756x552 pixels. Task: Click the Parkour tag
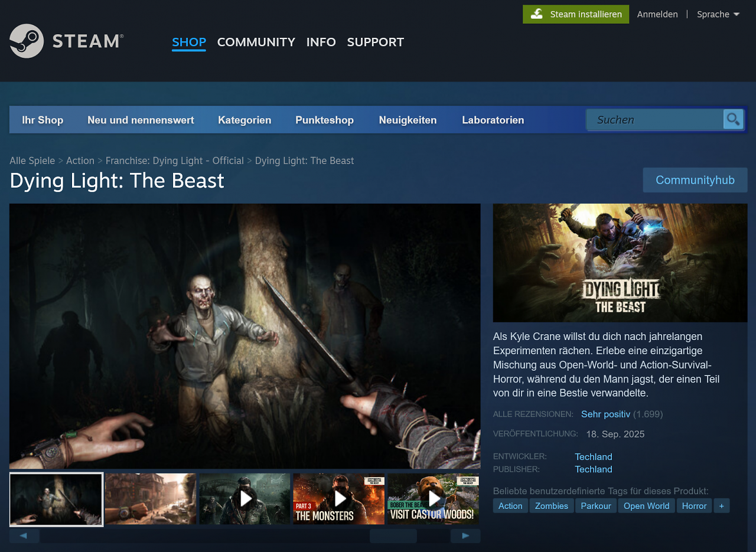[x=596, y=506]
